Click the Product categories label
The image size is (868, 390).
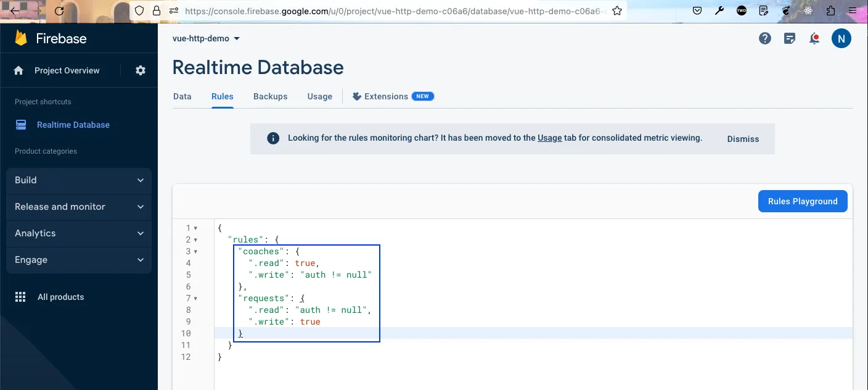tap(46, 151)
